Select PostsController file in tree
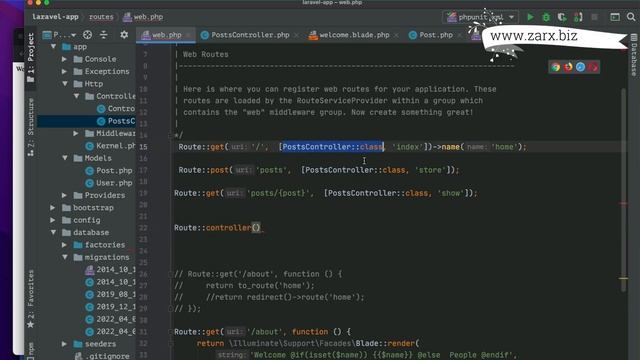Viewport: 640px width, 360px height. (x=116, y=121)
